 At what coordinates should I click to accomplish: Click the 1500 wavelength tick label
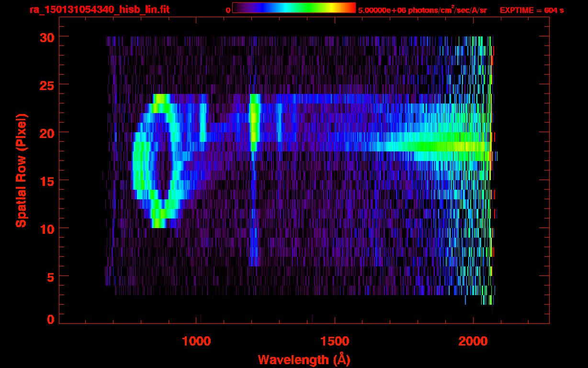click(334, 341)
